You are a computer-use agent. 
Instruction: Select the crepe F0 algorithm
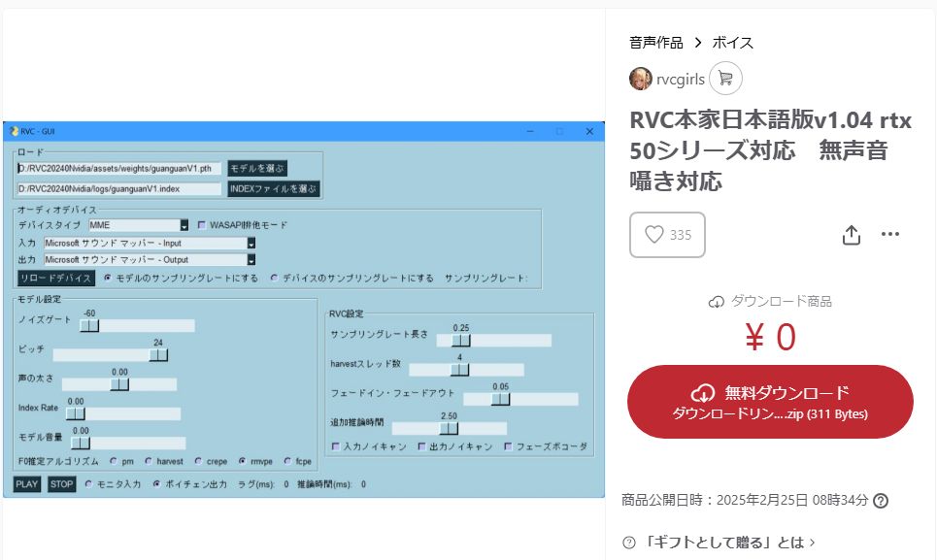[198, 461]
